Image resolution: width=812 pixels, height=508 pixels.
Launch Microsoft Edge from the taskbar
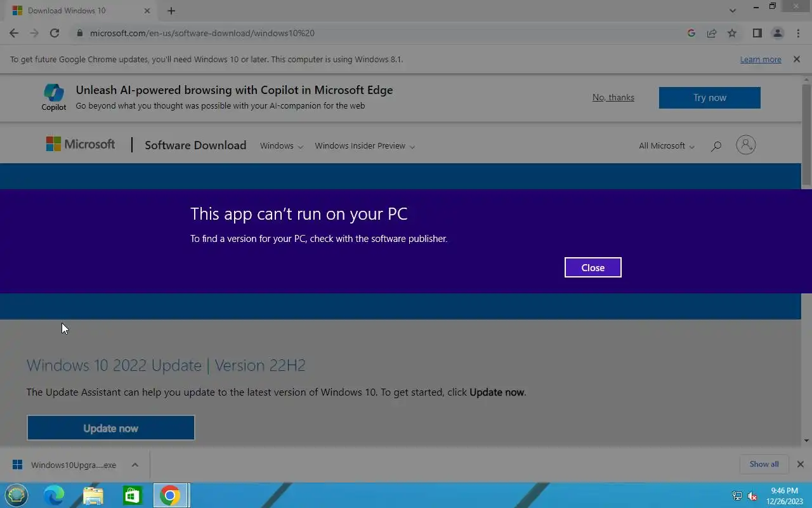point(54,495)
